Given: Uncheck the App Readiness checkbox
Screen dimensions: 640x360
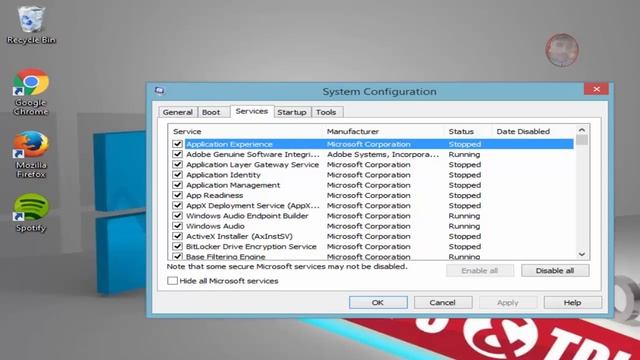Looking at the screenshot, I should [177, 195].
